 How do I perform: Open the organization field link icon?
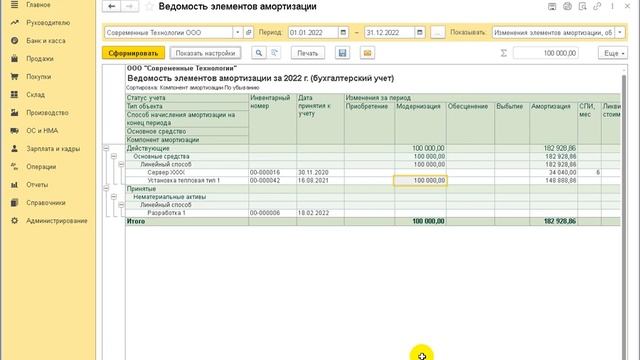(249, 32)
